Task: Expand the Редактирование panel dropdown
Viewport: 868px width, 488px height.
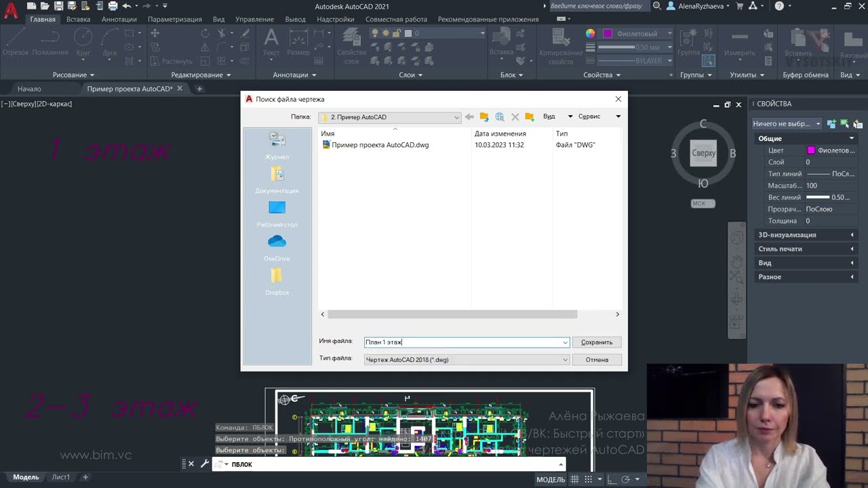Action: [x=201, y=75]
